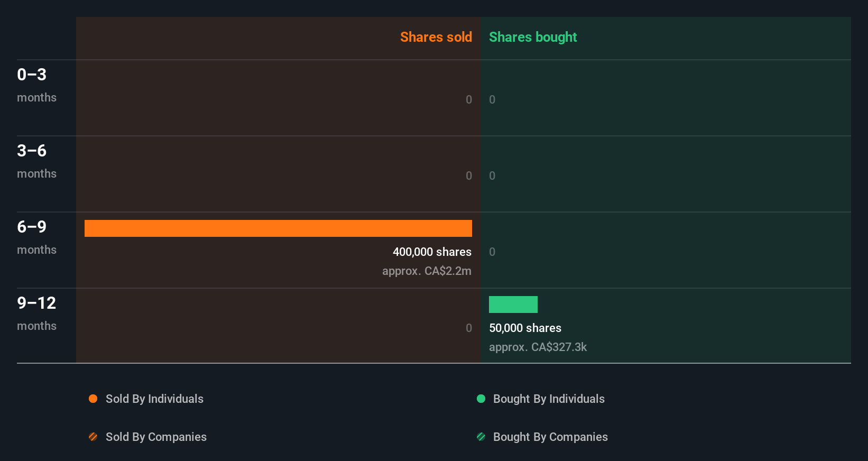This screenshot has height=461, width=868.
Task: Click the 400,000 shares value text
Action: click(x=432, y=252)
